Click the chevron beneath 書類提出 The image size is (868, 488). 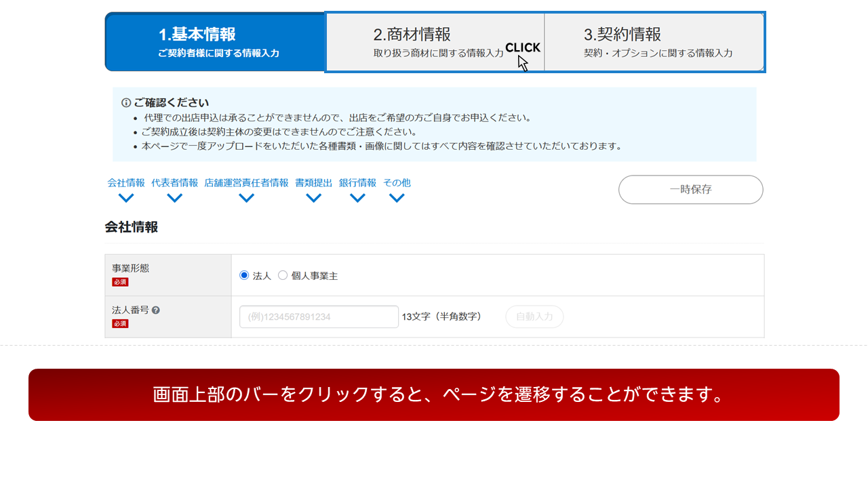313,198
